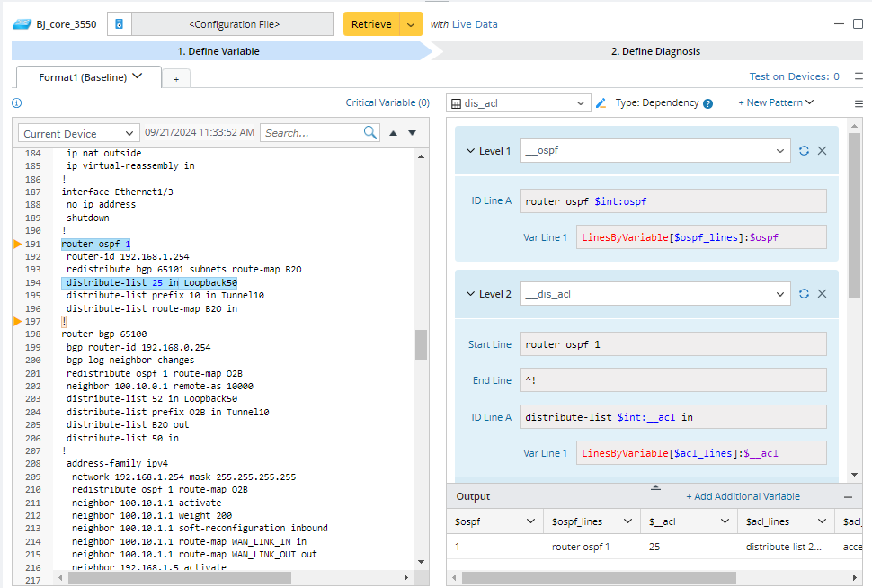This screenshot has height=588, width=872.
Task: Jump to previous match with up arrow
Action: click(393, 133)
